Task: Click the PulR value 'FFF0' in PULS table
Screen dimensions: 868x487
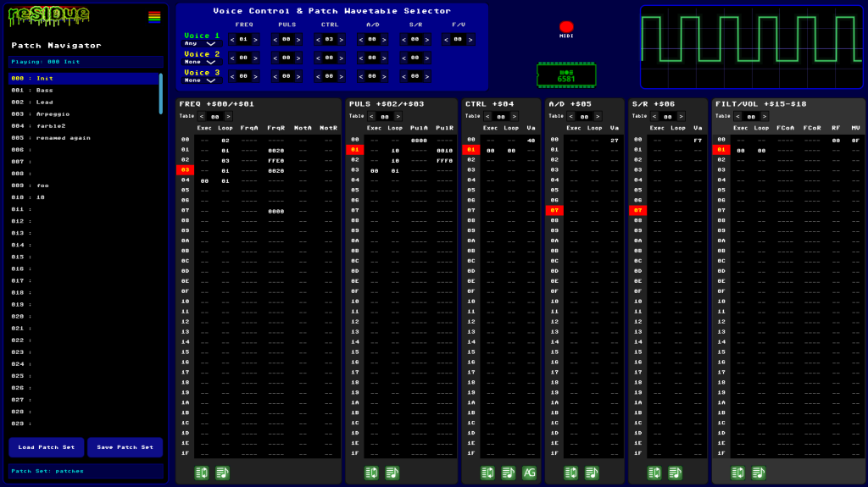Action: [444, 160]
